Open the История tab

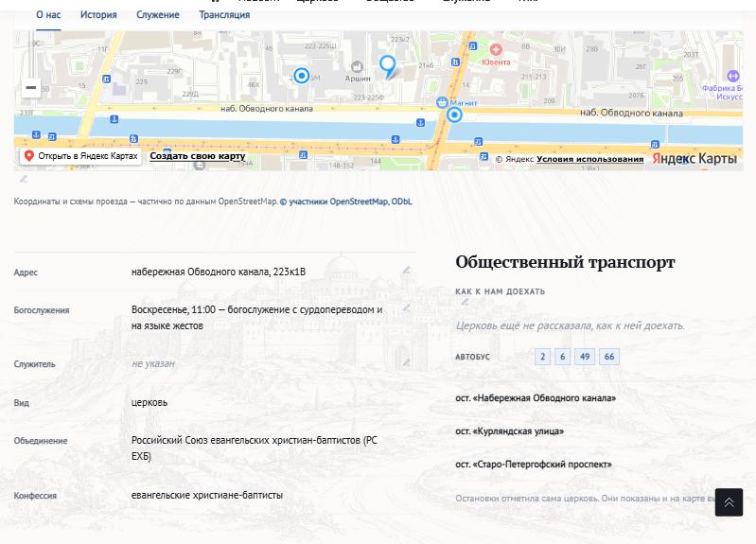click(x=98, y=15)
